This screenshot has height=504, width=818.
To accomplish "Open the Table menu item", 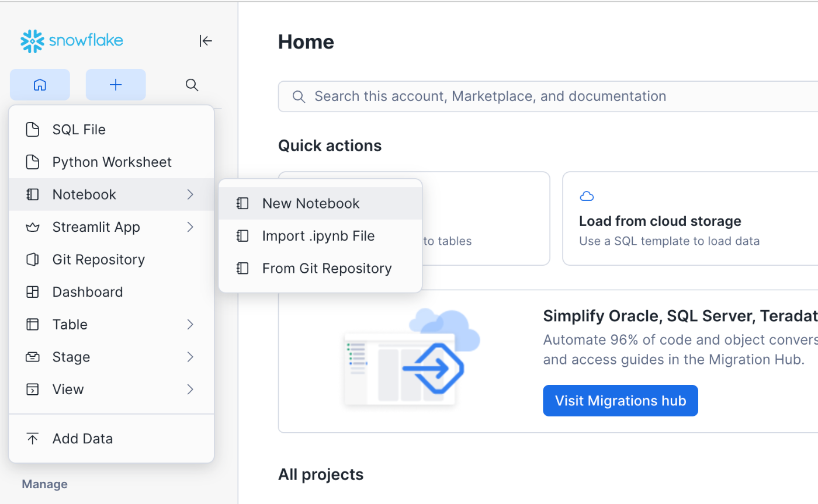I will 111,324.
